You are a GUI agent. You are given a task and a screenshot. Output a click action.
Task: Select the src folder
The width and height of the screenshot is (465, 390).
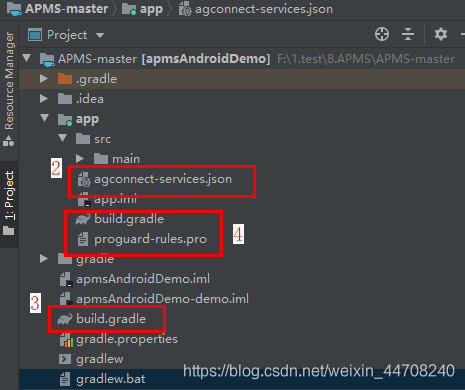point(242,139)
